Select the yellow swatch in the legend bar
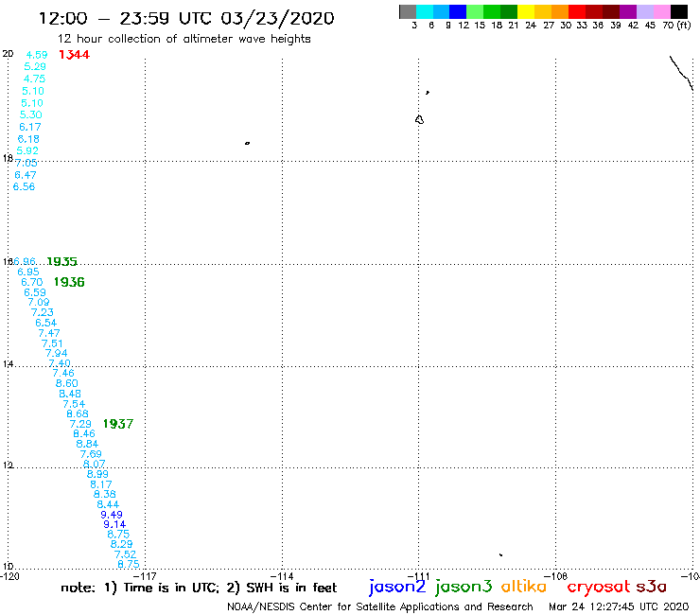This screenshot has height=615, width=700. click(526, 11)
